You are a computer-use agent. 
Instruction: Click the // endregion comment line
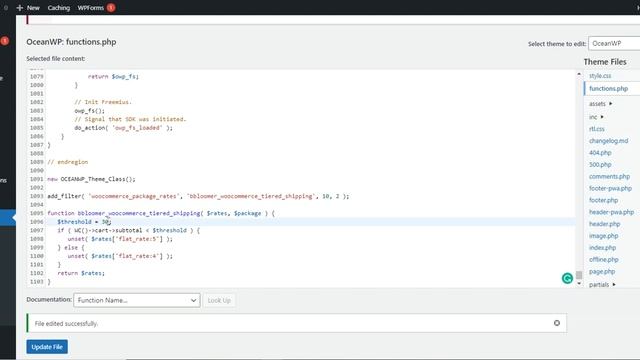click(68, 162)
